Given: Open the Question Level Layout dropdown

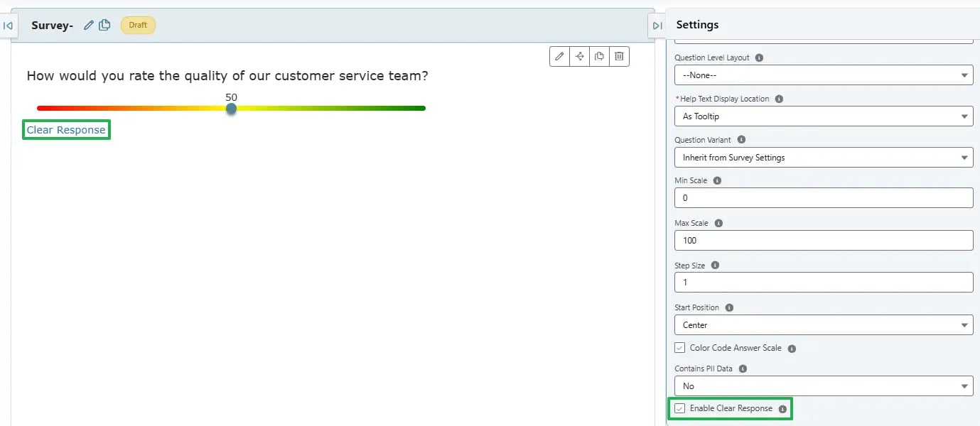Looking at the screenshot, I should (824, 75).
